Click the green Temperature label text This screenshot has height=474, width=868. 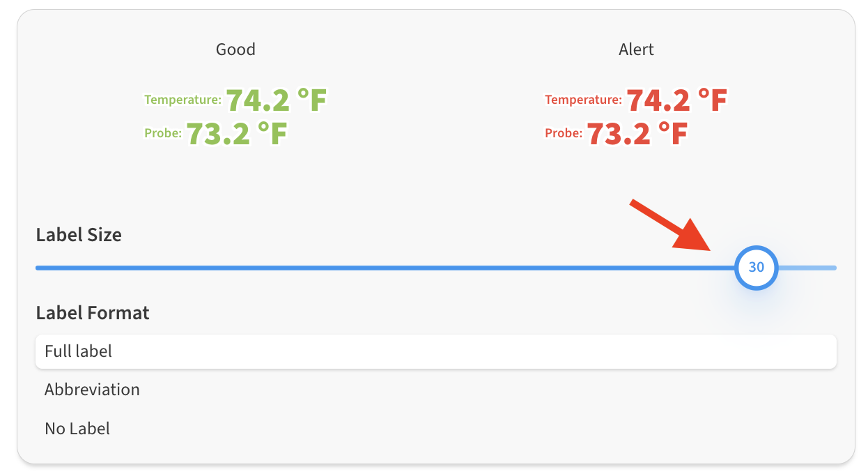click(183, 100)
